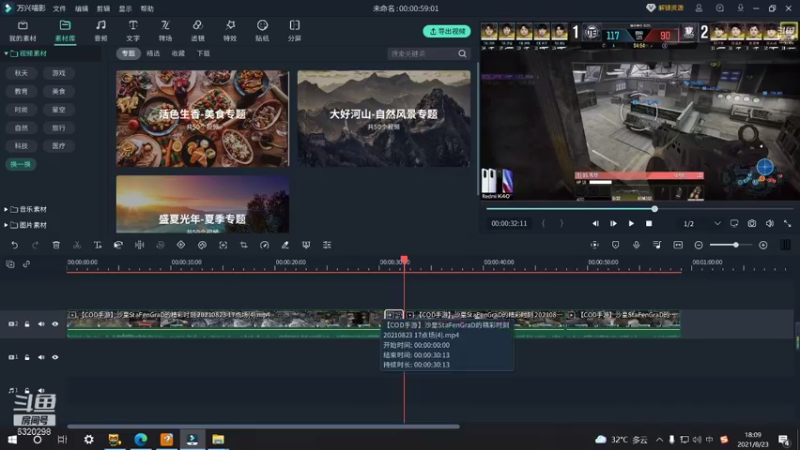Click the preview fullscreen expand arrows icon

click(787, 223)
